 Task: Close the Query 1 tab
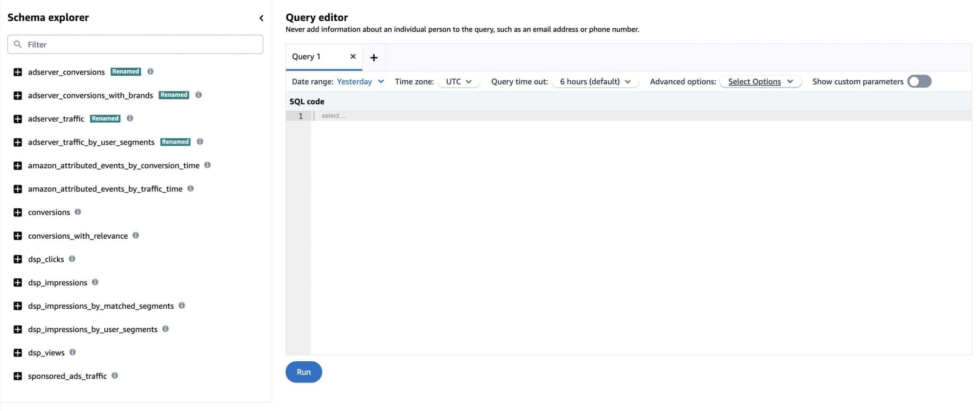(353, 57)
